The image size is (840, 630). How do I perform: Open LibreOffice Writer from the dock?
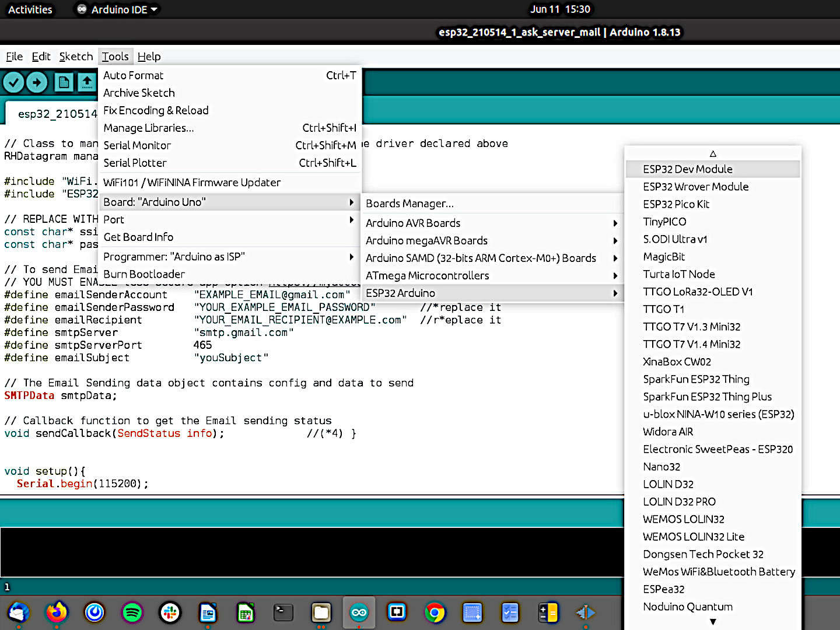tap(208, 612)
